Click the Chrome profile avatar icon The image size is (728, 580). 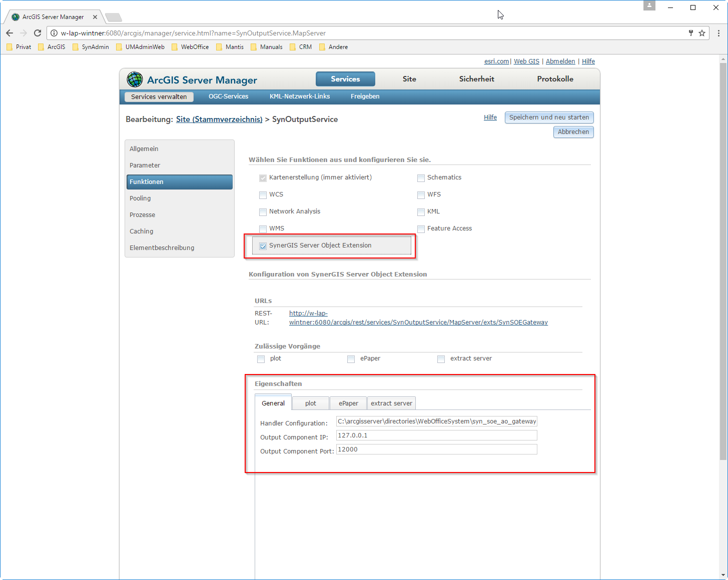pyautogui.click(x=649, y=5)
